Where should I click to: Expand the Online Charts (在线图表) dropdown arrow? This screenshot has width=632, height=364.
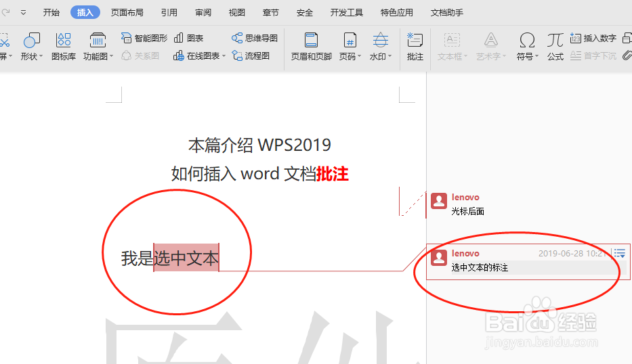224,55
